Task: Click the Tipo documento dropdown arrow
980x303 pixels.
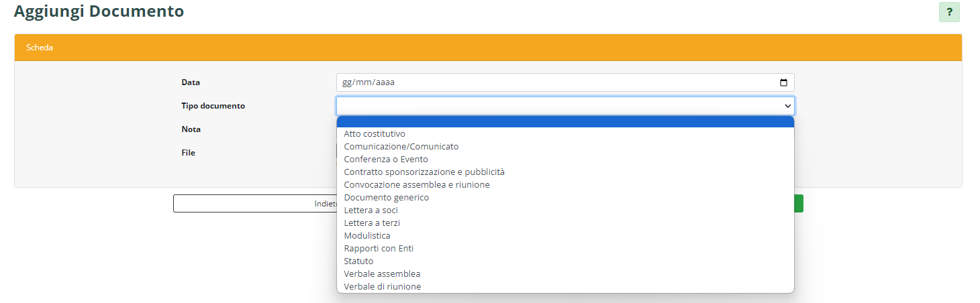Action: pos(787,106)
